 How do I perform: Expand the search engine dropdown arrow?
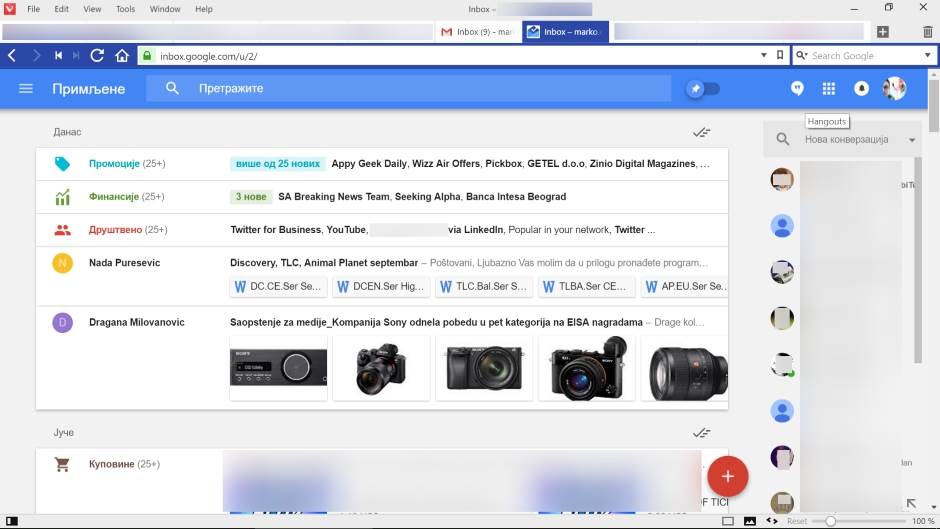927,56
